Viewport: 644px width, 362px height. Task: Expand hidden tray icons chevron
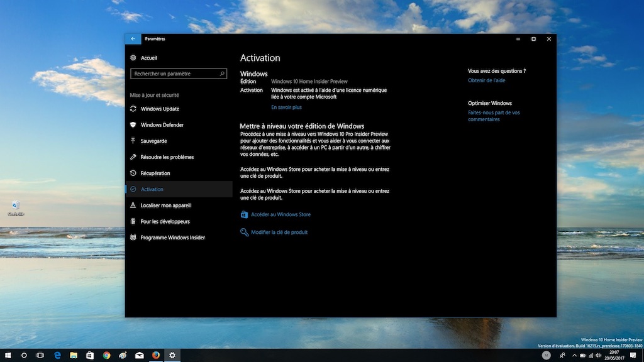click(x=574, y=356)
